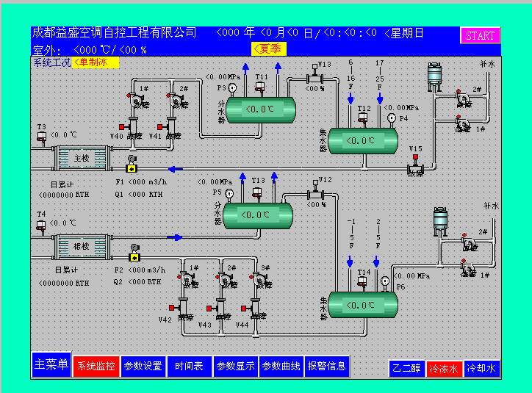
Task: Click F2 flow value <000 m3/h
Action: 146,270
